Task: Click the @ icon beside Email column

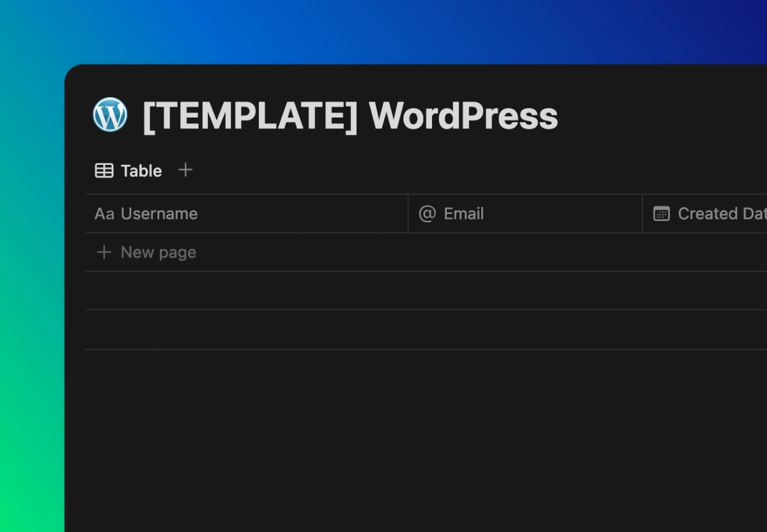Action: point(427,213)
